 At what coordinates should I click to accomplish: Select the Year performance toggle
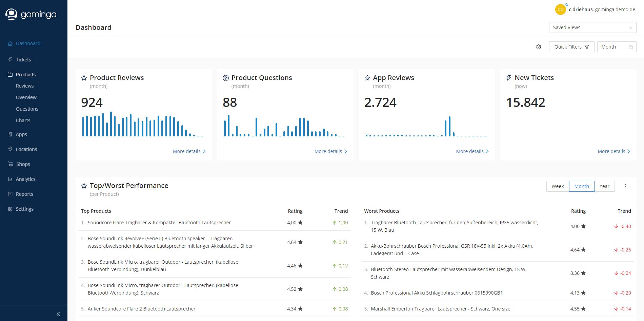pos(604,186)
